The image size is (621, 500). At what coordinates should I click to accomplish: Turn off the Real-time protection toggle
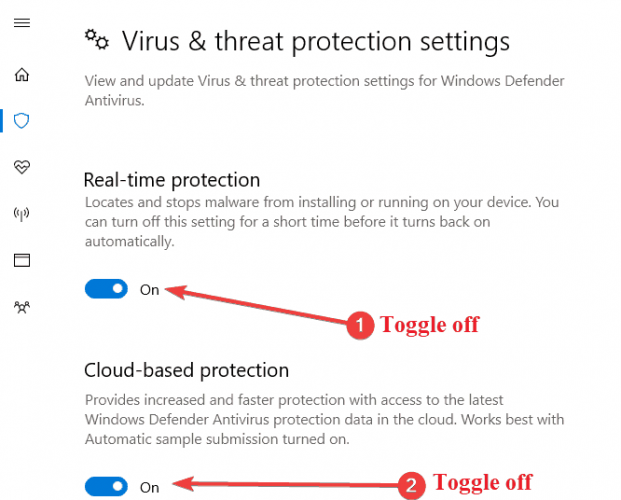point(106,289)
